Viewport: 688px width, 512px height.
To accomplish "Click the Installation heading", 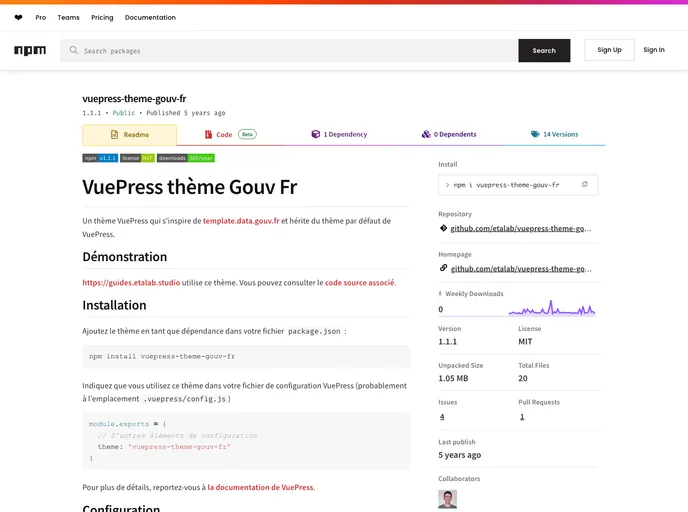I will click(114, 305).
